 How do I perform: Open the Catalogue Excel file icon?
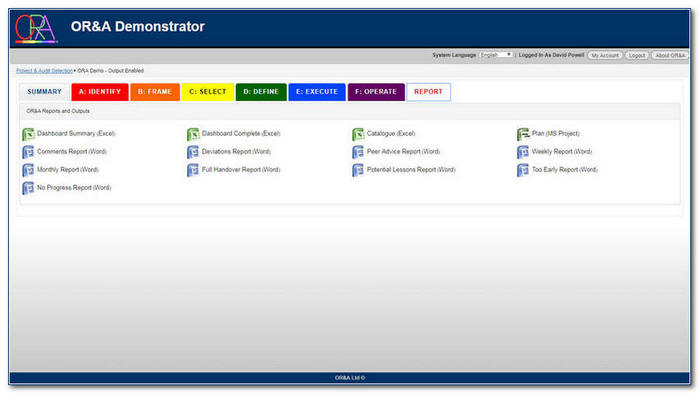pyautogui.click(x=358, y=134)
